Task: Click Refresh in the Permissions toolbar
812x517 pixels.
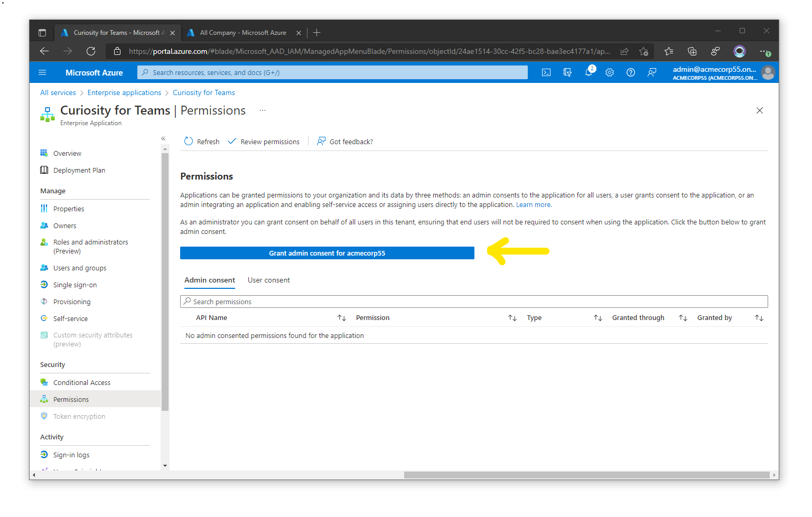Action: [x=201, y=142]
